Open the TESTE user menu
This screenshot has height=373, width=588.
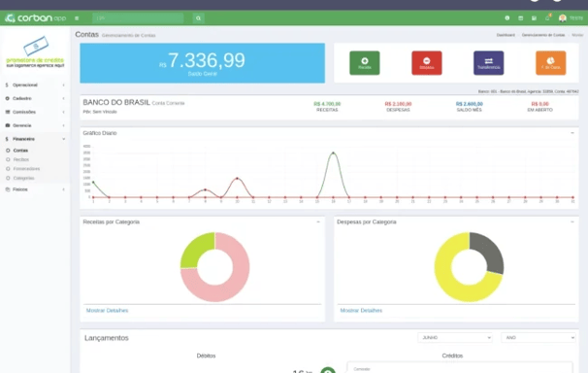pos(576,18)
